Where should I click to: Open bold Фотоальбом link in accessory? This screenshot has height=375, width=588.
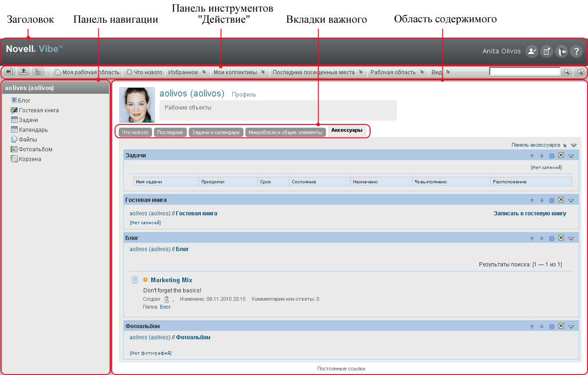(x=193, y=337)
